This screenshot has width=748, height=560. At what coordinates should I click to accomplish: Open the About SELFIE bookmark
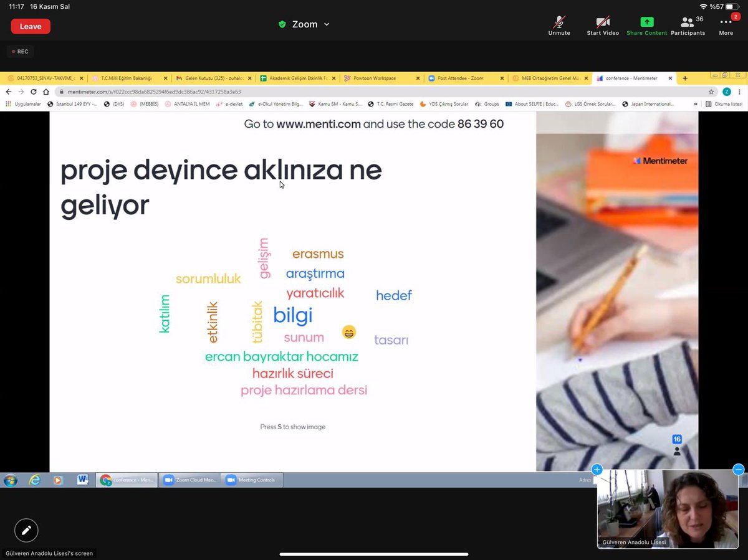click(532, 104)
